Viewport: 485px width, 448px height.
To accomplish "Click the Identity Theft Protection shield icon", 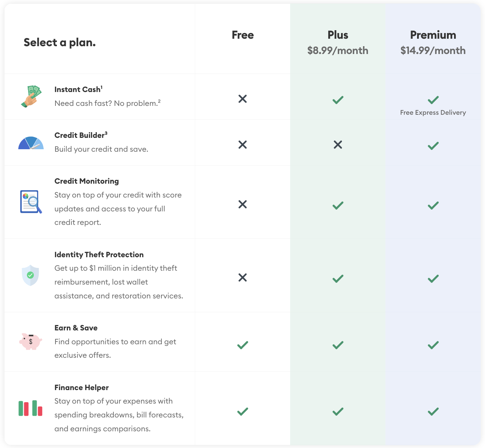I will [x=31, y=275].
